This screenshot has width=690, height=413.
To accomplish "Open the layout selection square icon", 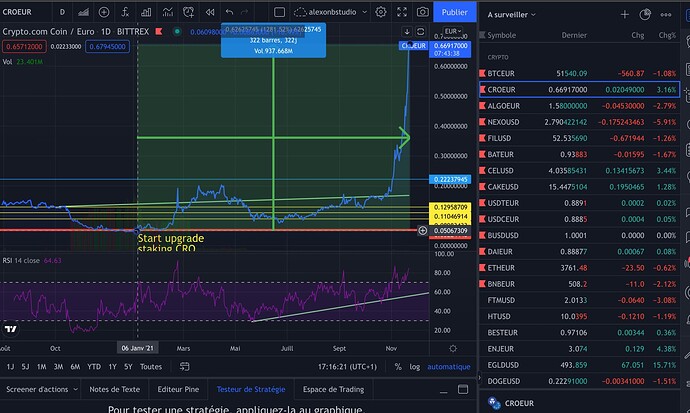I will [279, 12].
